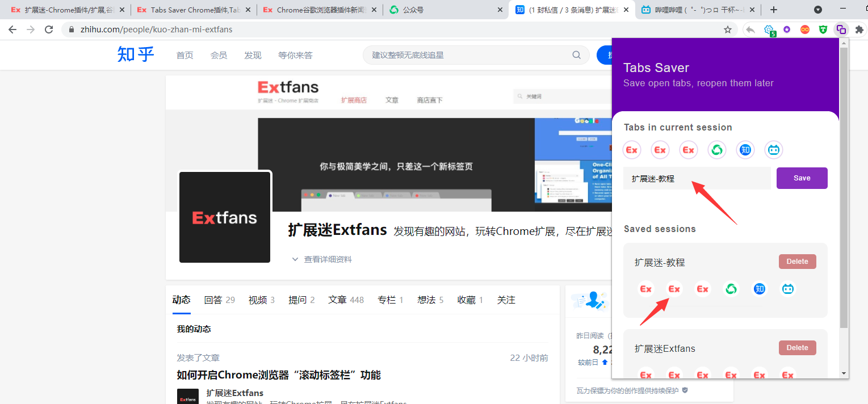Open Zhihu icon in Tabs in current session
Screen dimensions: 868x404
[x=745, y=150]
